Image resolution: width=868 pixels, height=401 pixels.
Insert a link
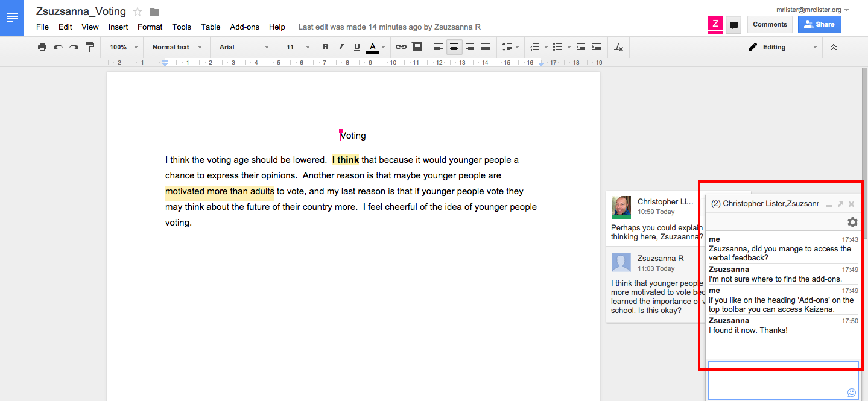(401, 47)
